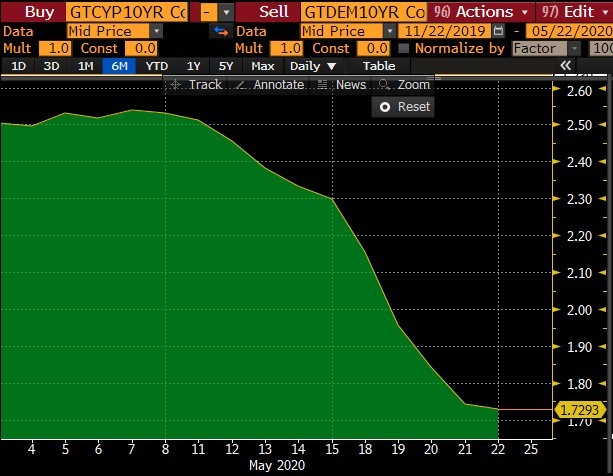Collapse panel with double-chevron icon
The width and height of the screenshot is (613, 476).
click(x=566, y=66)
